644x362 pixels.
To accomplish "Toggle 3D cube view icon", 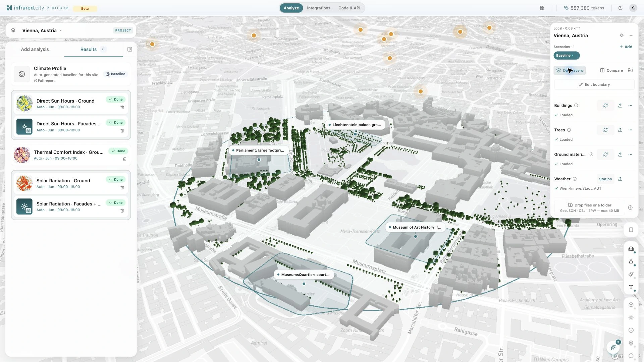I will [x=631, y=305].
